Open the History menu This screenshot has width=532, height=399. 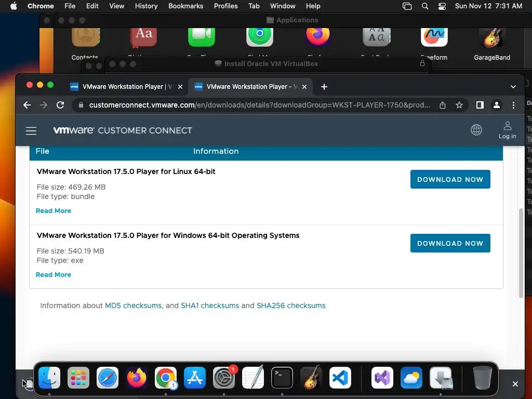click(x=146, y=6)
